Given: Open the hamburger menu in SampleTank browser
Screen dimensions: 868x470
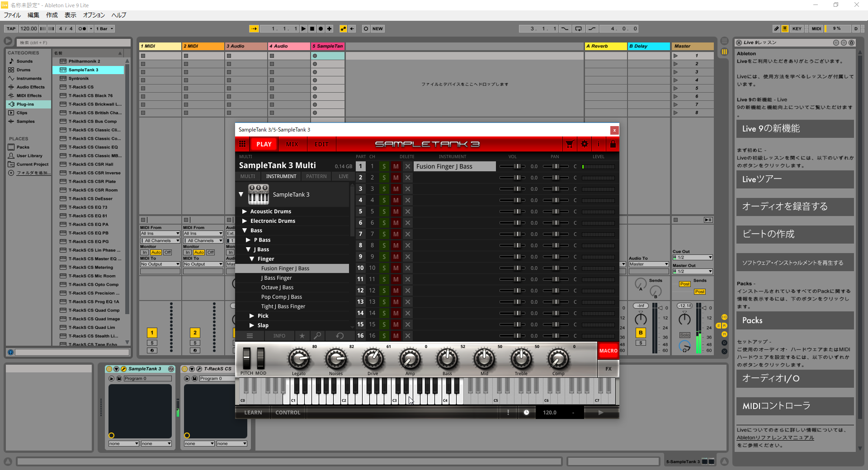Looking at the screenshot, I should click(250, 336).
